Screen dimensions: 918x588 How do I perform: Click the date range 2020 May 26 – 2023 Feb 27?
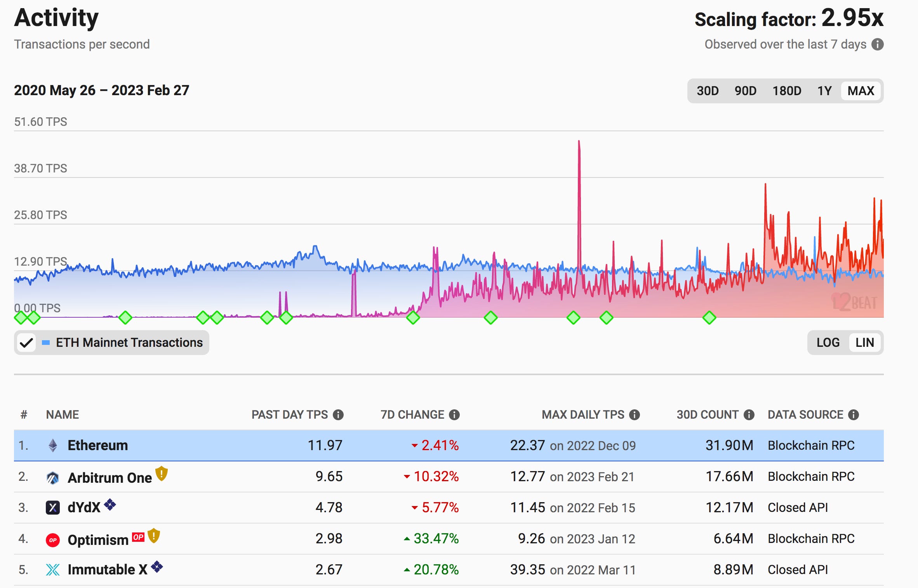point(101,90)
